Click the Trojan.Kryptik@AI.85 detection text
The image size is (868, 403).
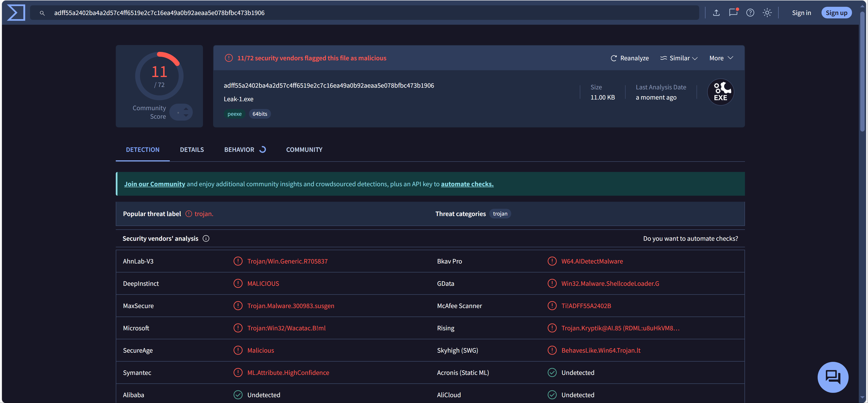click(x=620, y=328)
